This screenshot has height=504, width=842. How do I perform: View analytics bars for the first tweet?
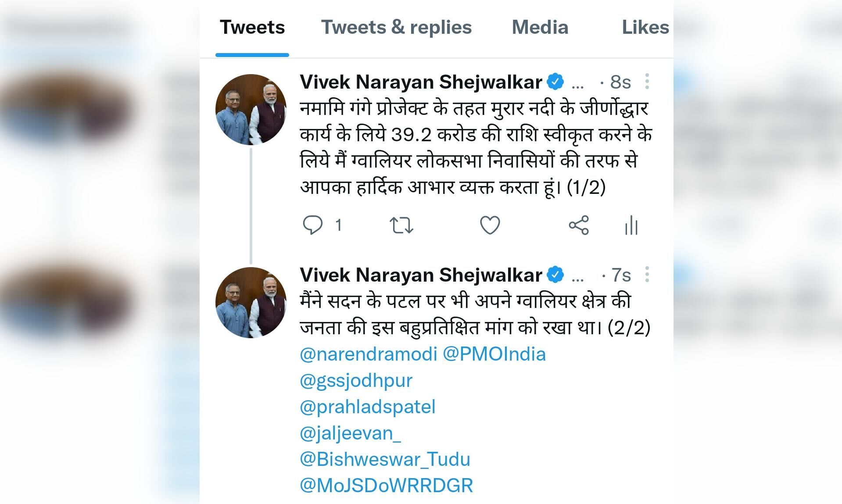click(631, 225)
